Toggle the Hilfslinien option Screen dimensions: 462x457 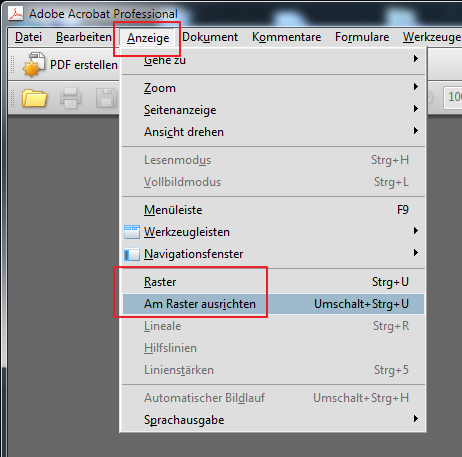273,348
